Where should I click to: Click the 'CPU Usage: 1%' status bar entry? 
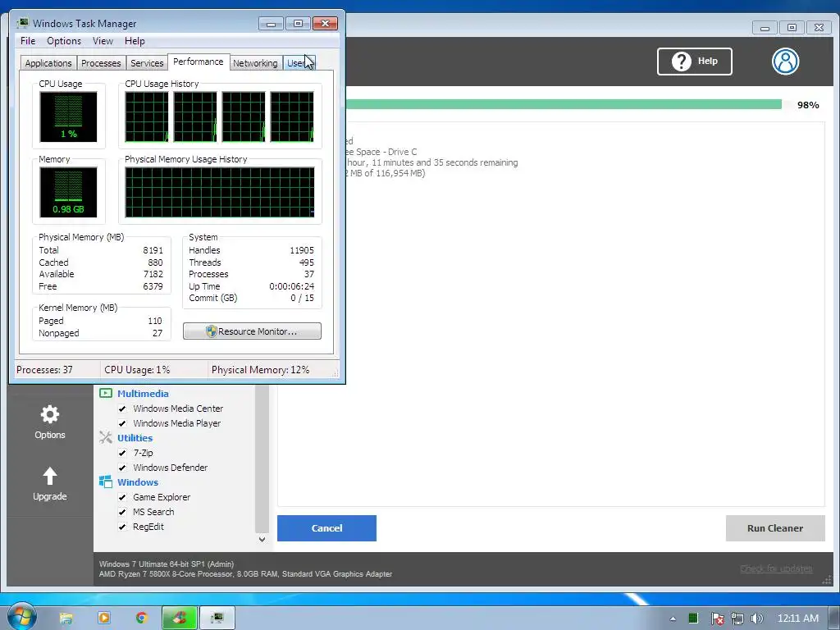[x=137, y=370]
